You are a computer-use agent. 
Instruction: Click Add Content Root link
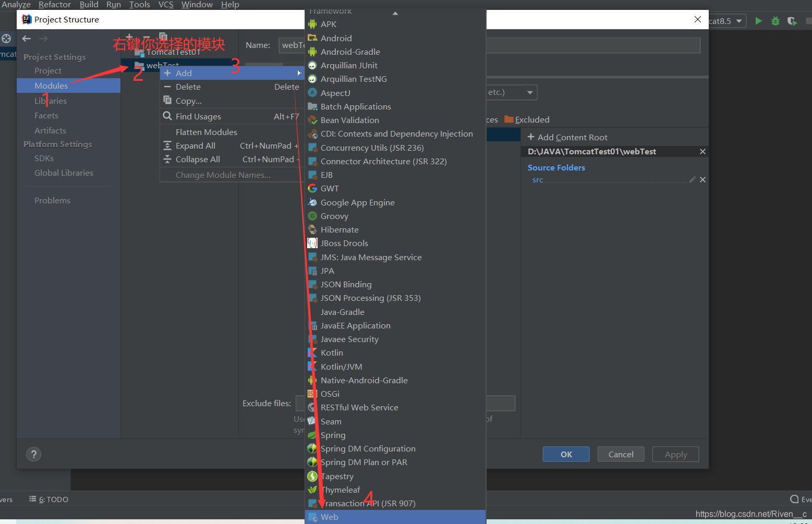coord(567,137)
